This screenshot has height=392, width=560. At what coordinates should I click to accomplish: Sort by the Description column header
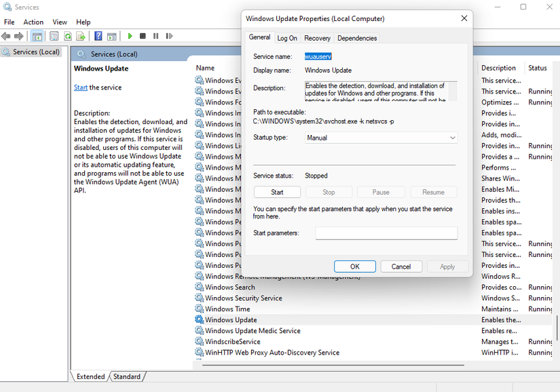click(x=499, y=68)
